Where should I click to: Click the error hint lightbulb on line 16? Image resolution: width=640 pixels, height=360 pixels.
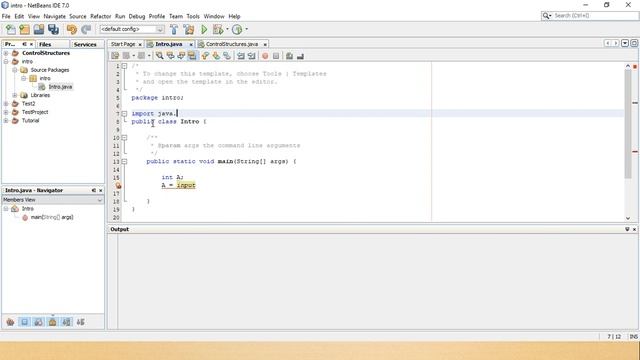[x=118, y=186]
